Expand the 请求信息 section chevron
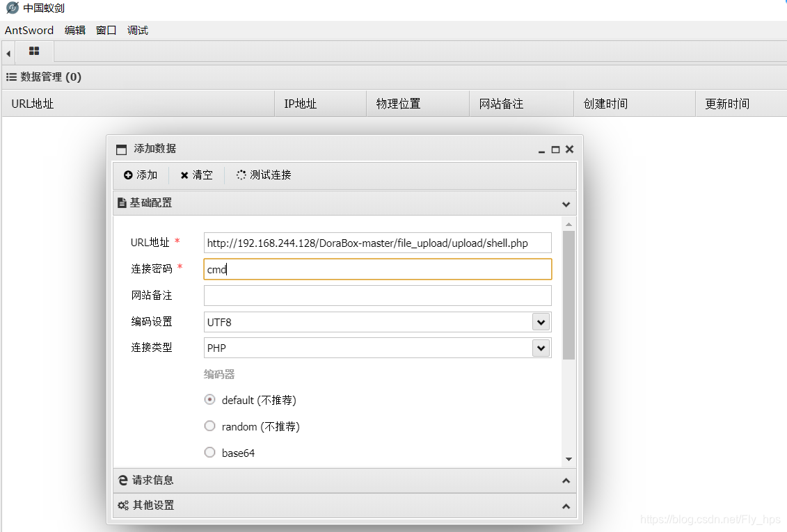 566,481
